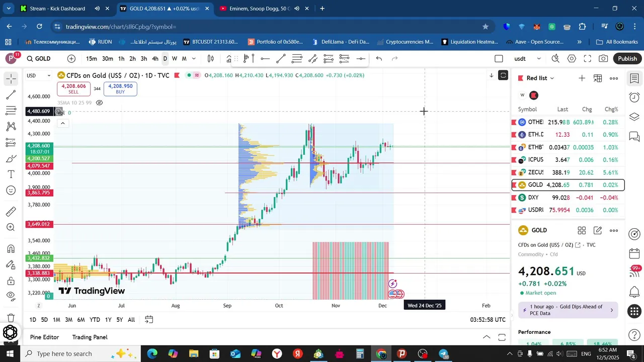Open the notifications bell icon
This screenshot has width=644, height=362.
click(634, 292)
